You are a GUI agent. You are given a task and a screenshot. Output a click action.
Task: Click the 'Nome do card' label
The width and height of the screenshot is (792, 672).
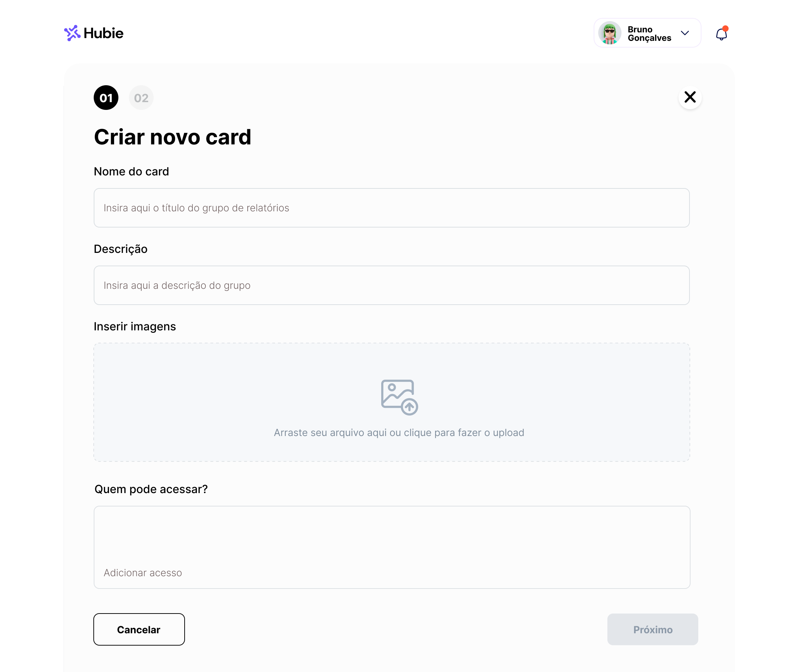(x=131, y=172)
